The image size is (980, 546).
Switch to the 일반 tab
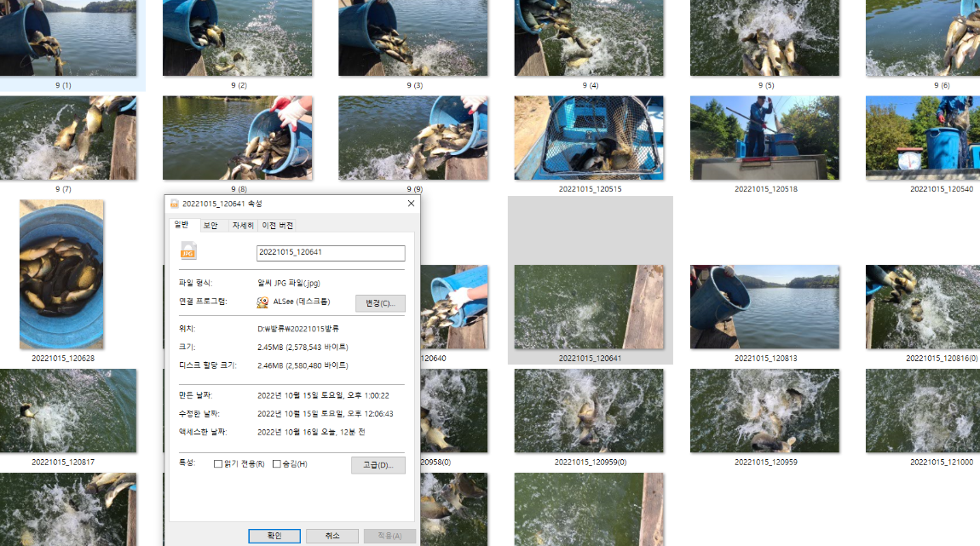pyautogui.click(x=182, y=225)
